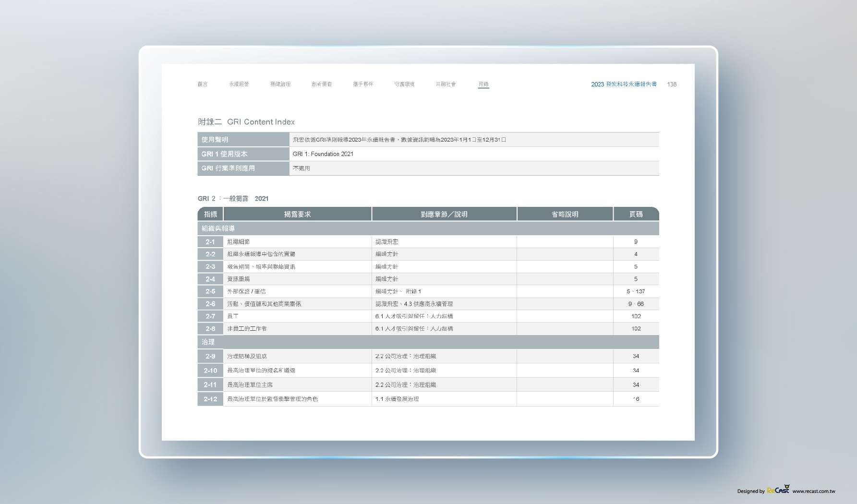The height and width of the screenshot is (504, 857).
Task: Go to the 共融社會 tab
Action: (446, 84)
